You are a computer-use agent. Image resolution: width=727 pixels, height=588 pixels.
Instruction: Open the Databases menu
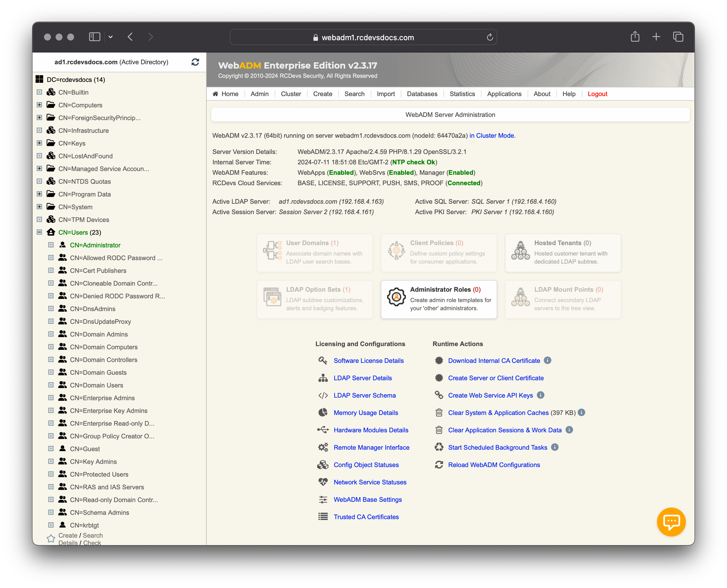(422, 94)
